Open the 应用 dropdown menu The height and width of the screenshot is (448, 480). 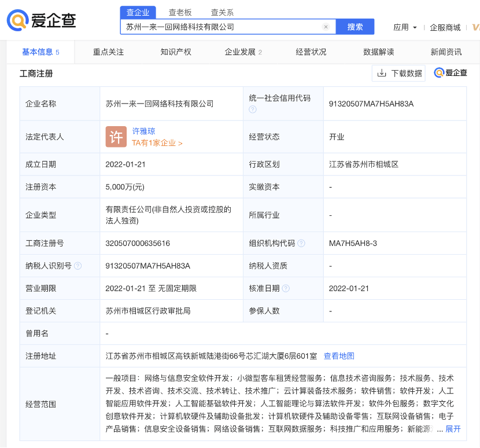coord(405,27)
